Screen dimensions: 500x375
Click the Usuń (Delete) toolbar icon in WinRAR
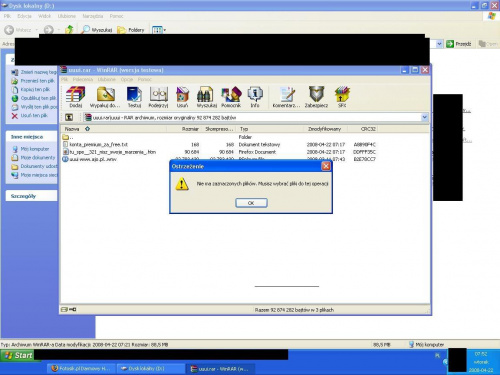(182, 97)
